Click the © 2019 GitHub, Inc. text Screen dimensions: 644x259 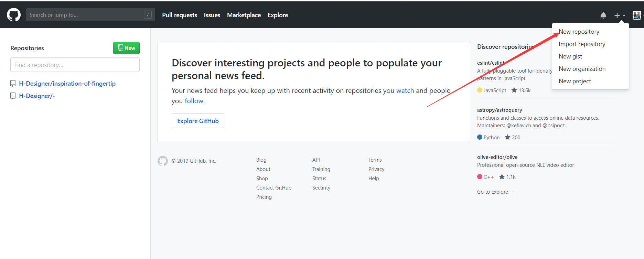[194, 161]
